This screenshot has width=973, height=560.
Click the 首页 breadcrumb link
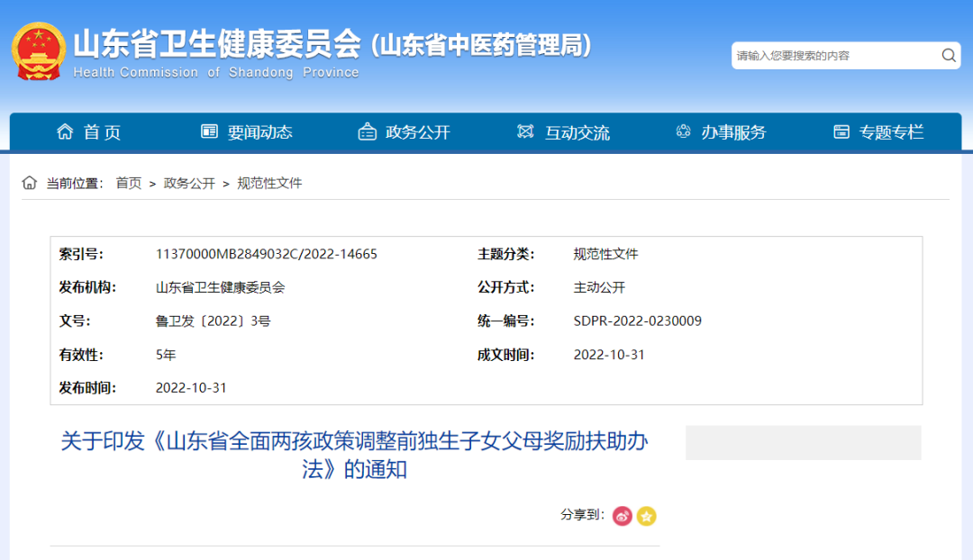tap(128, 183)
